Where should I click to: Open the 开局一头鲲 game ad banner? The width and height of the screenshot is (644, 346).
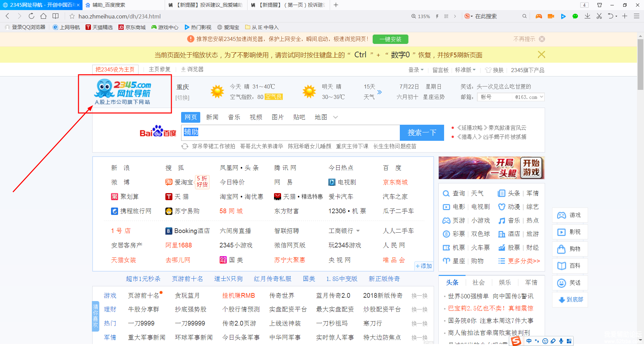click(x=491, y=168)
